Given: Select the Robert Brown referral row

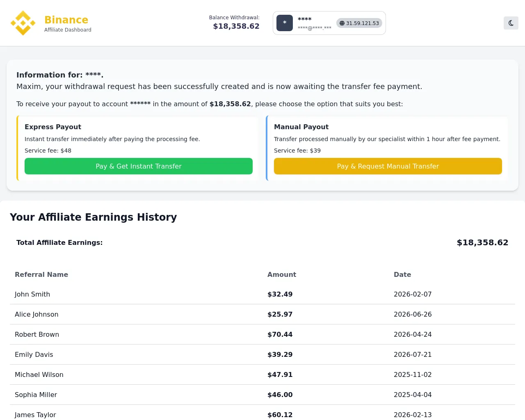Looking at the screenshot, I should click(262, 334).
